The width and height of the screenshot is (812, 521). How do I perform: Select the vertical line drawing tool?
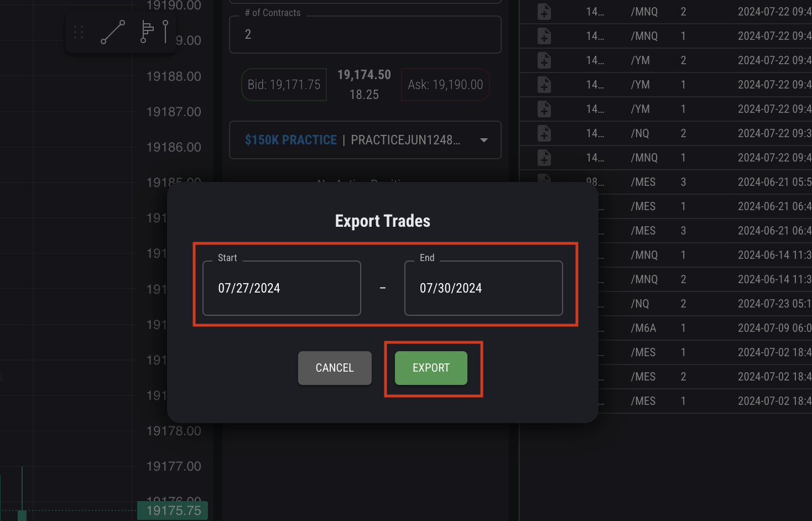click(165, 32)
